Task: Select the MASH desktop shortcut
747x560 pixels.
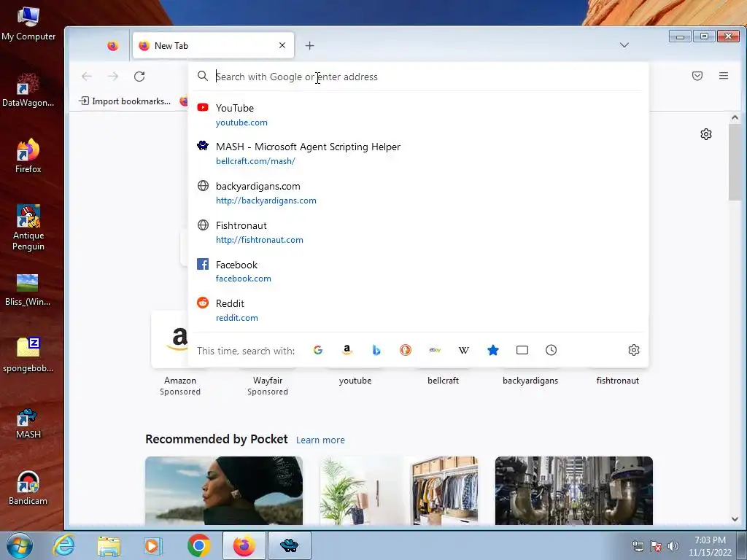Action: (x=28, y=424)
